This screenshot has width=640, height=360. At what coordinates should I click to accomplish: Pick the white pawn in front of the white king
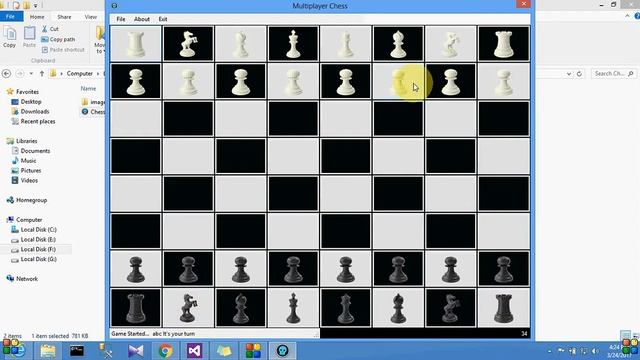tap(293, 81)
